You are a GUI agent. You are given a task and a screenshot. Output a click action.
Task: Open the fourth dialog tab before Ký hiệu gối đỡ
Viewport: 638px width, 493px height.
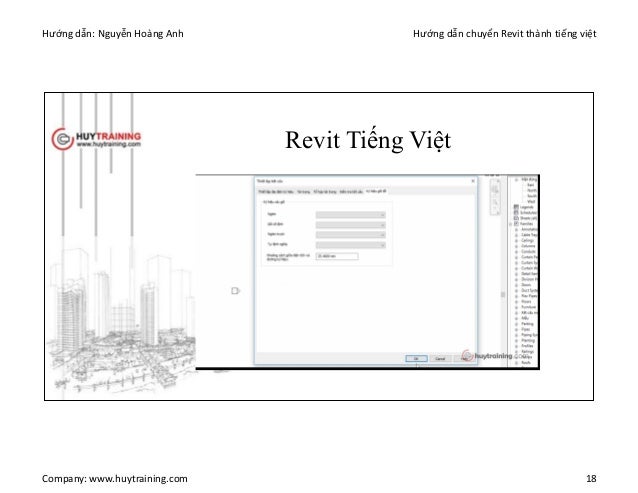pos(351,192)
